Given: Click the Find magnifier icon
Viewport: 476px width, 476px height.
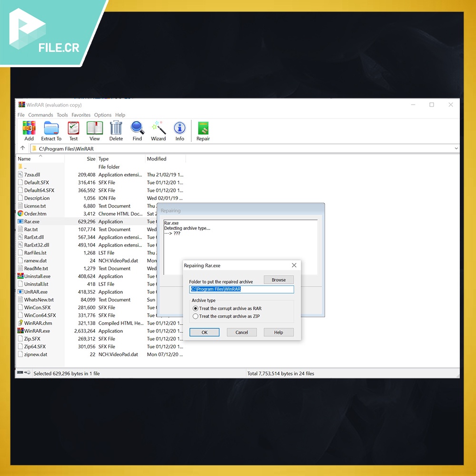Looking at the screenshot, I should coord(137,129).
